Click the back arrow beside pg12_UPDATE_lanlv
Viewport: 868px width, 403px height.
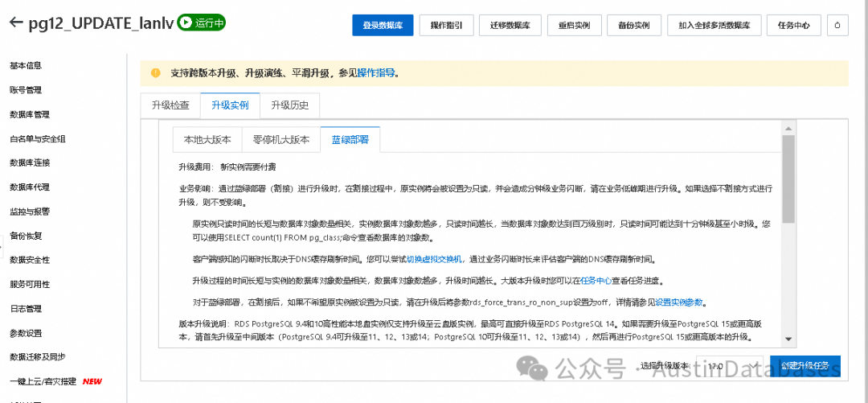point(16,23)
